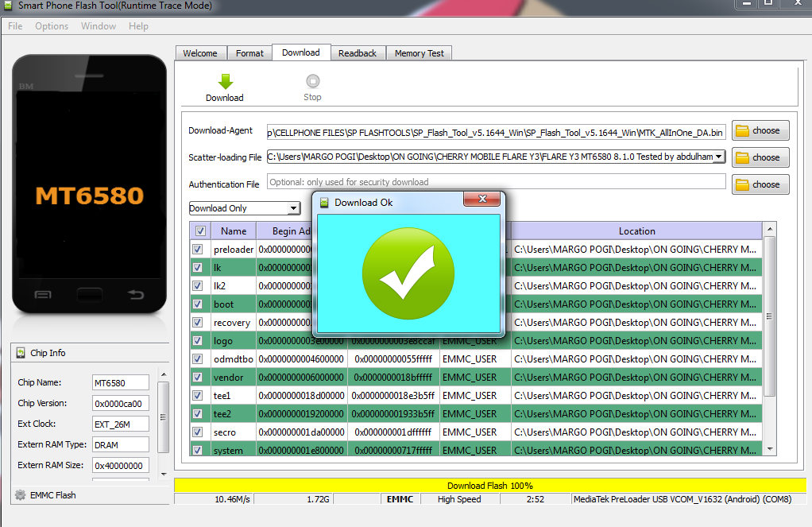Click the Name column header
812x527 pixels.
[234, 231]
